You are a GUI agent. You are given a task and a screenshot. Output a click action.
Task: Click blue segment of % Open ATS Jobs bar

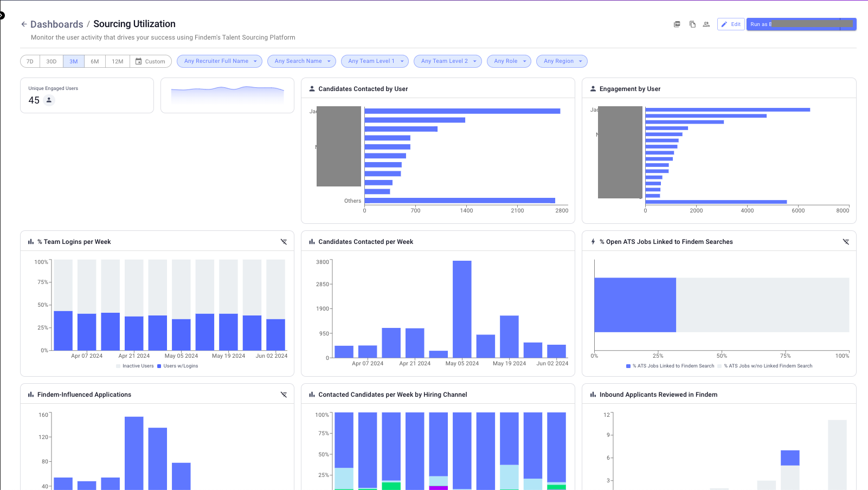click(635, 305)
